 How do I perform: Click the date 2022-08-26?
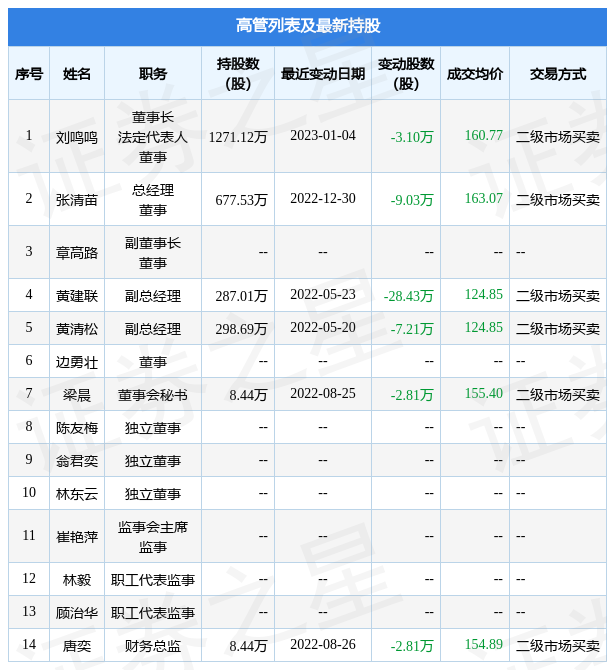tap(323, 644)
